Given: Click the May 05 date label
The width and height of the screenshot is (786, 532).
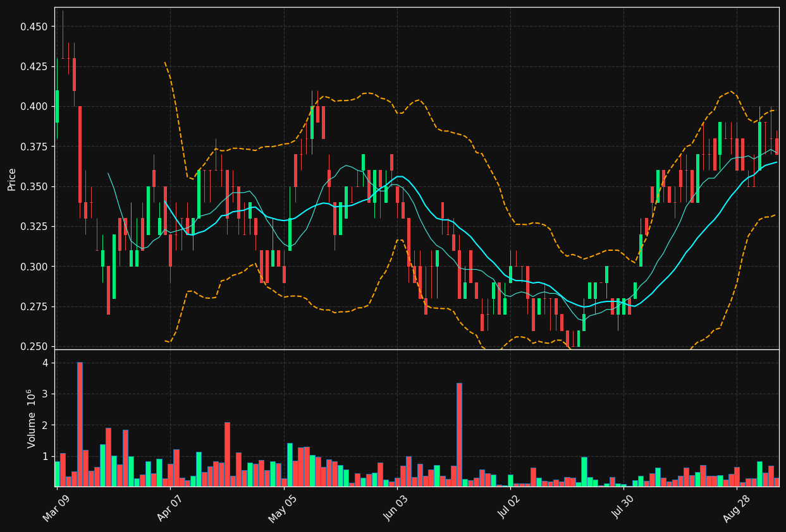Looking at the screenshot, I should click(283, 508).
